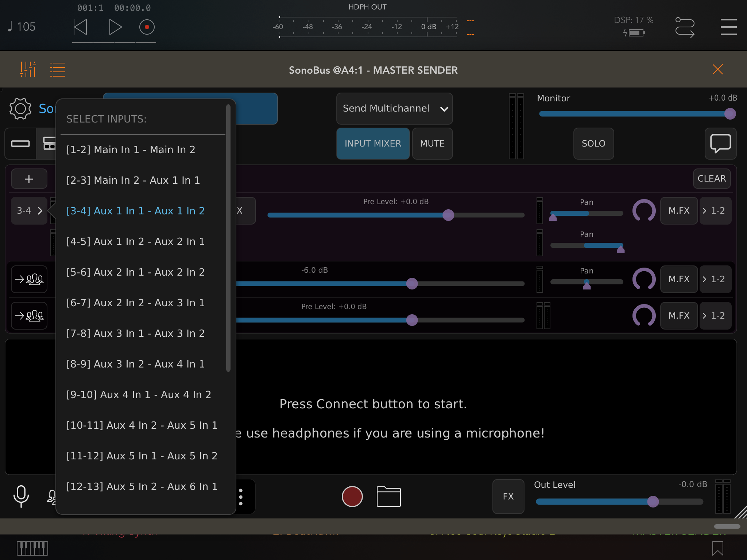This screenshot has height=560, width=747.
Task: Toggle the INPUT MIXER button
Action: click(373, 143)
